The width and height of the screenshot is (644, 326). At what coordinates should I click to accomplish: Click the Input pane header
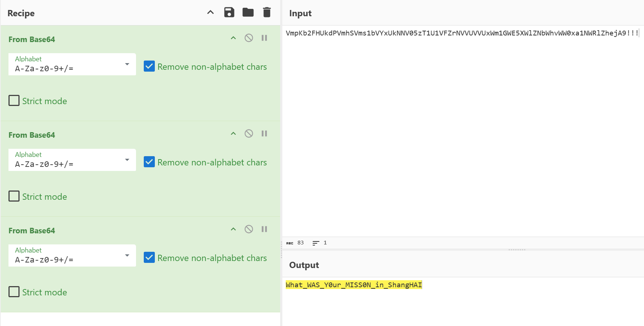click(300, 13)
